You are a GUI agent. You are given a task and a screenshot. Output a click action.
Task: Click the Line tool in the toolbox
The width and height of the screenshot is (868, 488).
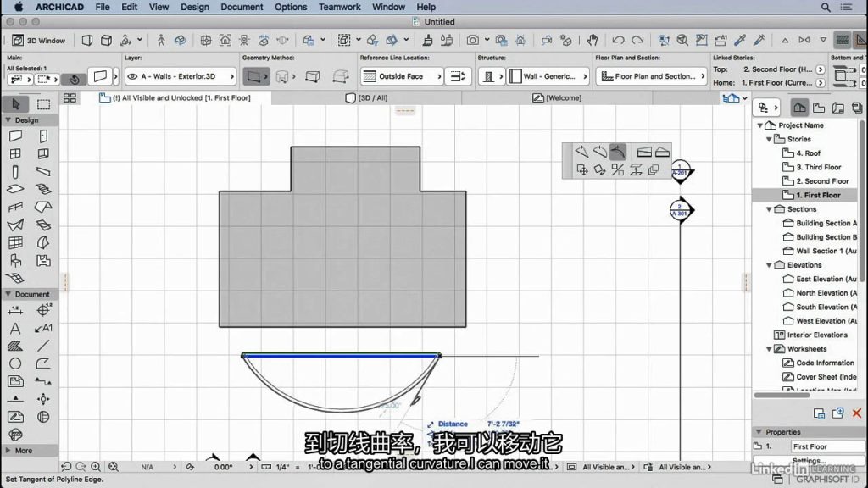tap(43, 346)
